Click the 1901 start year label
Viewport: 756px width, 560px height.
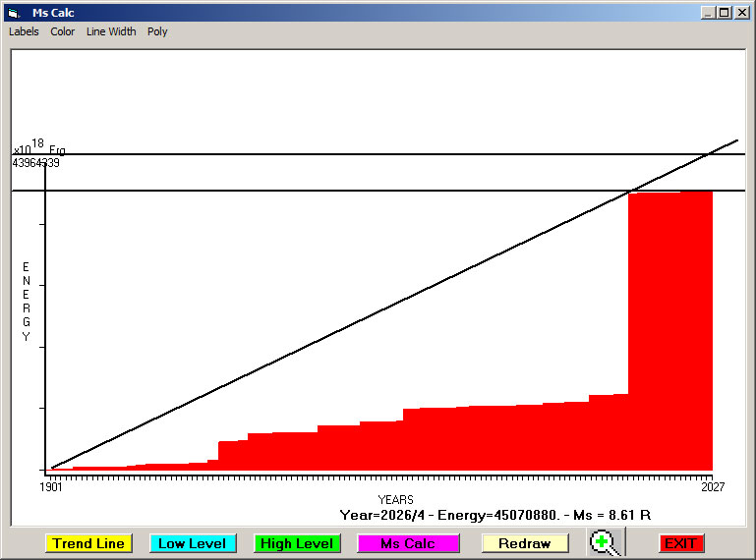click(x=51, y=486)
